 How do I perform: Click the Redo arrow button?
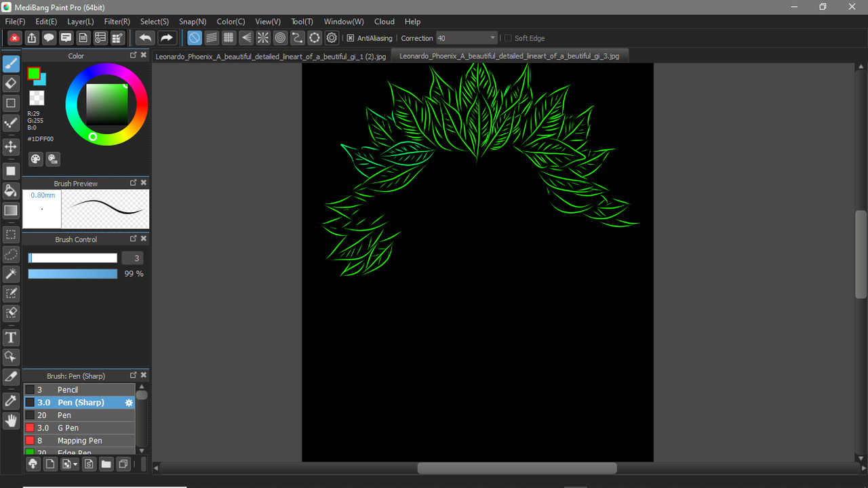[x=167, y=38]
